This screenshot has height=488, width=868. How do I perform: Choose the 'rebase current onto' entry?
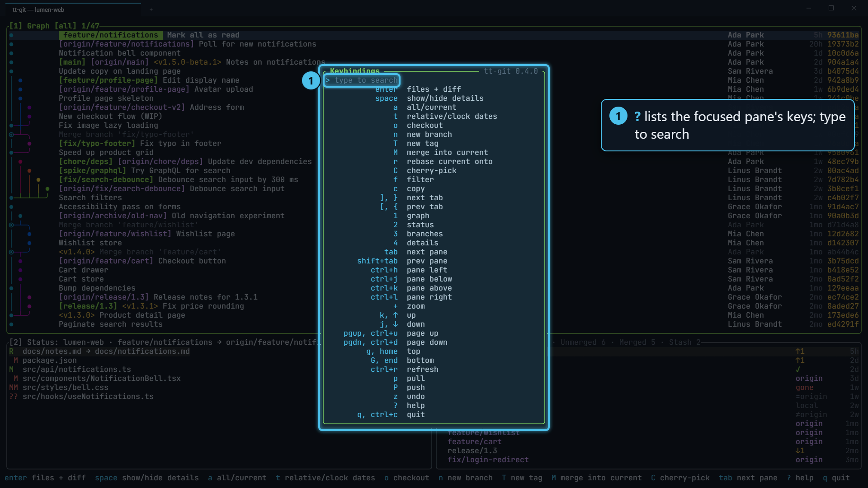click(434, 162)
